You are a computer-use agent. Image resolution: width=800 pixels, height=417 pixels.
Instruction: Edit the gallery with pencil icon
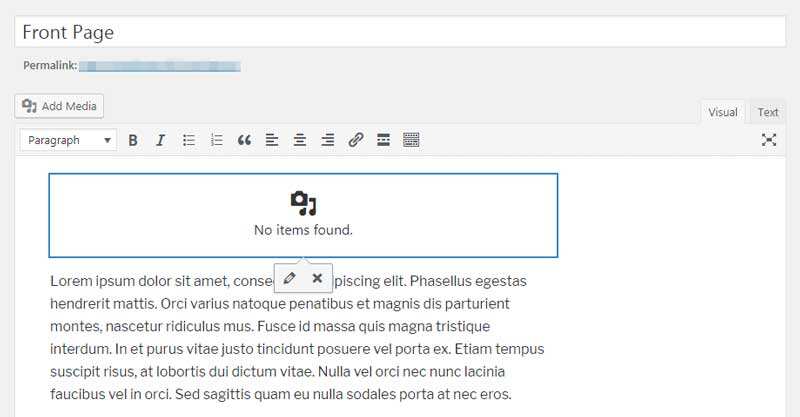[289, 278]
